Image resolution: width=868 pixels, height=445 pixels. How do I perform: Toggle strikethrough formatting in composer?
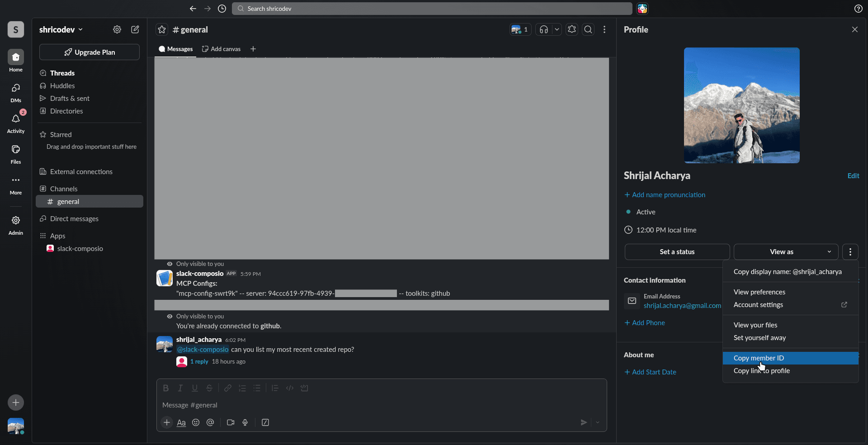[209, 388]
